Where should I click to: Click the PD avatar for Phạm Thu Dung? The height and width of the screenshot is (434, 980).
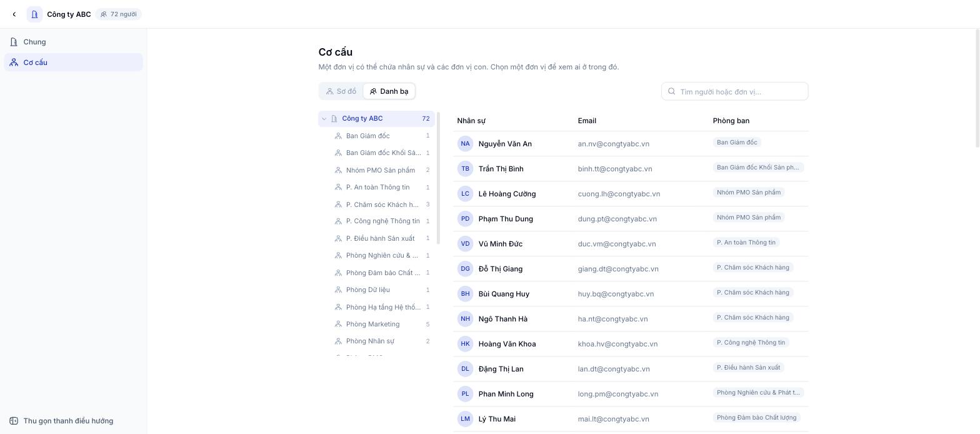point(465,219)
